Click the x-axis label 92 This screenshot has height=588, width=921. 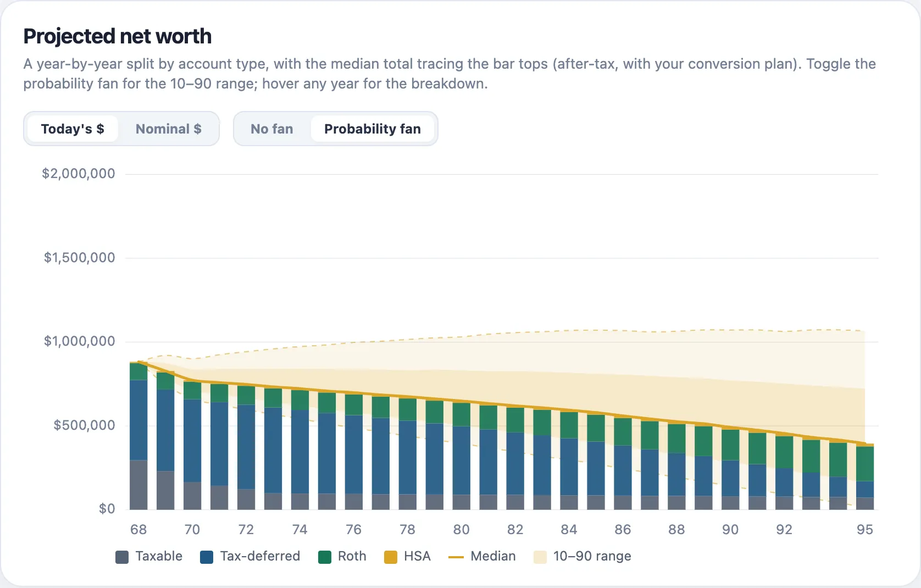[784, 530]
